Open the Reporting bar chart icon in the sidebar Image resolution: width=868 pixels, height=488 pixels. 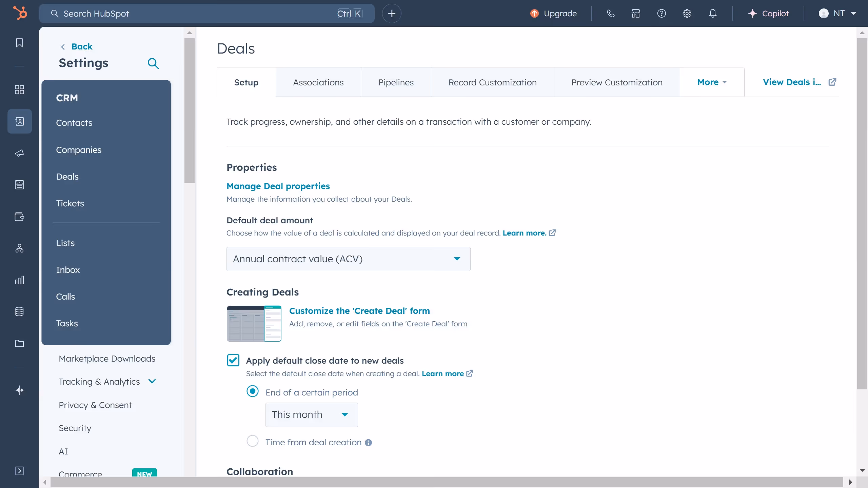click(x=19, y=280)
